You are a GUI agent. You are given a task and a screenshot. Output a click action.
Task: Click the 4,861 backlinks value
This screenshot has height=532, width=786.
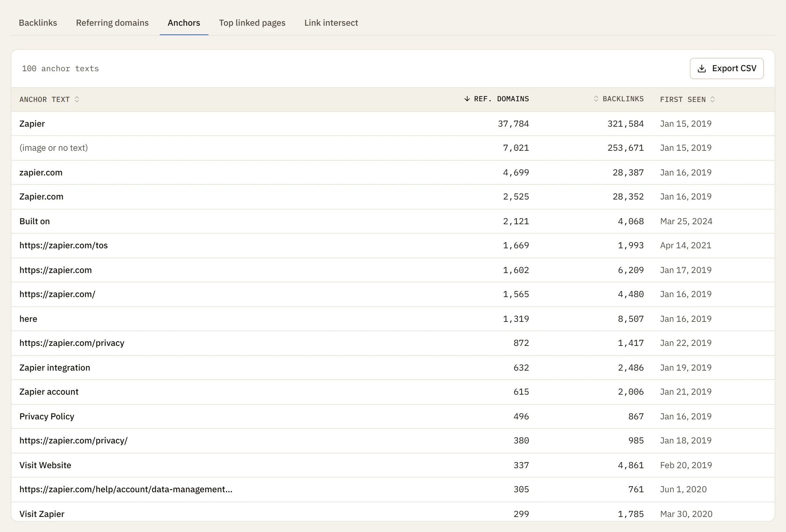[x=631, y=465]
